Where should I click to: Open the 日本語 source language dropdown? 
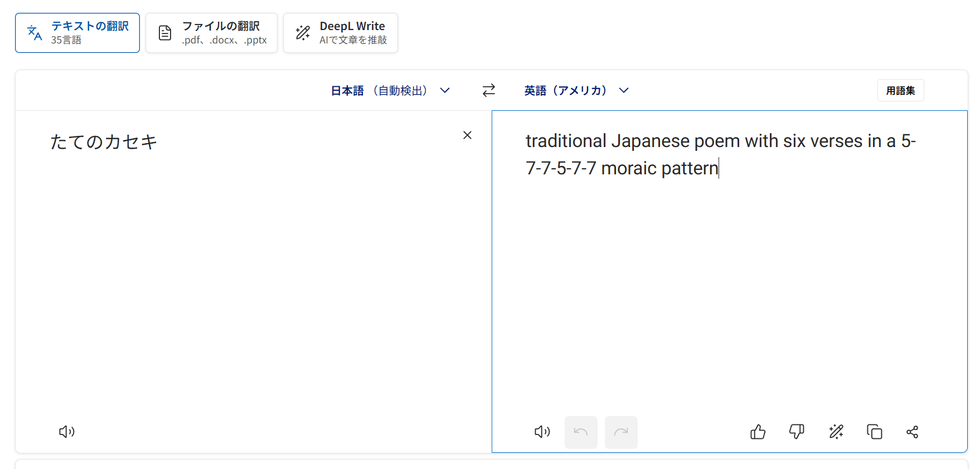click(x=390, y=90)
